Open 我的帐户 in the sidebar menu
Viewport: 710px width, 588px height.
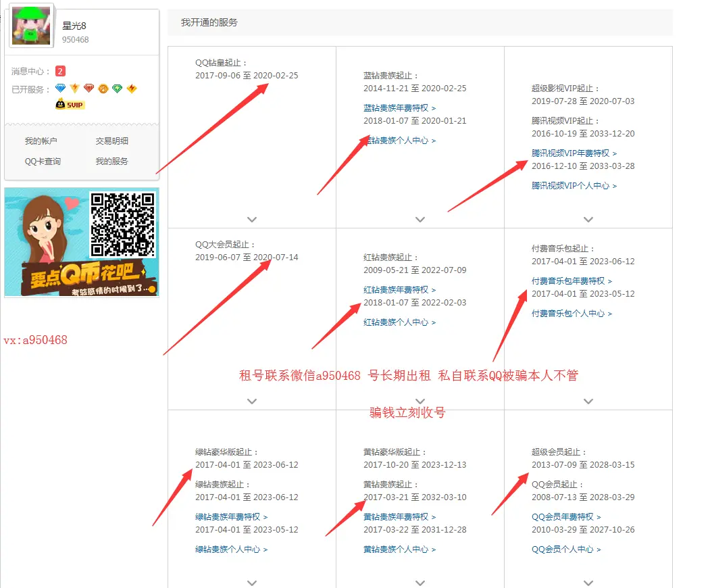[x=41, y=141]
